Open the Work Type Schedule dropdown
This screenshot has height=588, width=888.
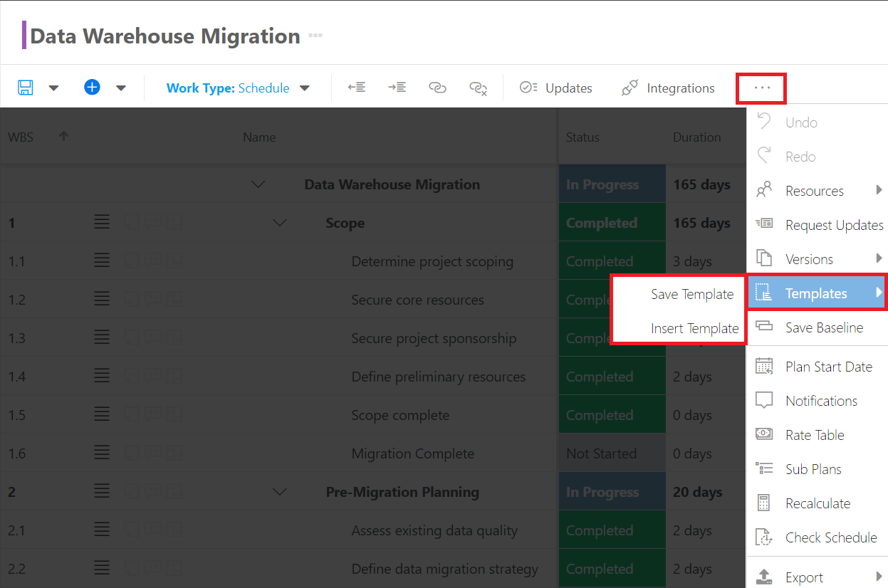pos(238,88)
